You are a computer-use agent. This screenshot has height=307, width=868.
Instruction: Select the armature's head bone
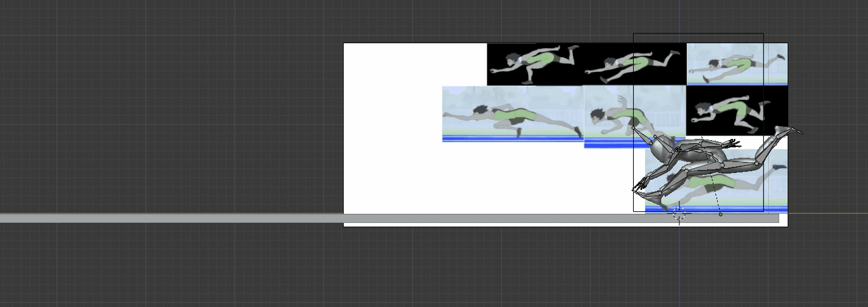(661, 148)
